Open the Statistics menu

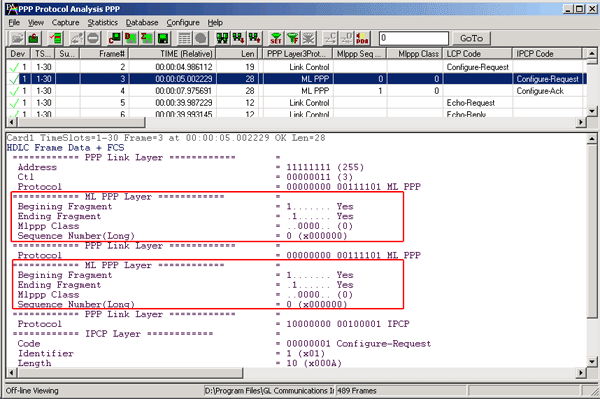[x=103, y=23]
